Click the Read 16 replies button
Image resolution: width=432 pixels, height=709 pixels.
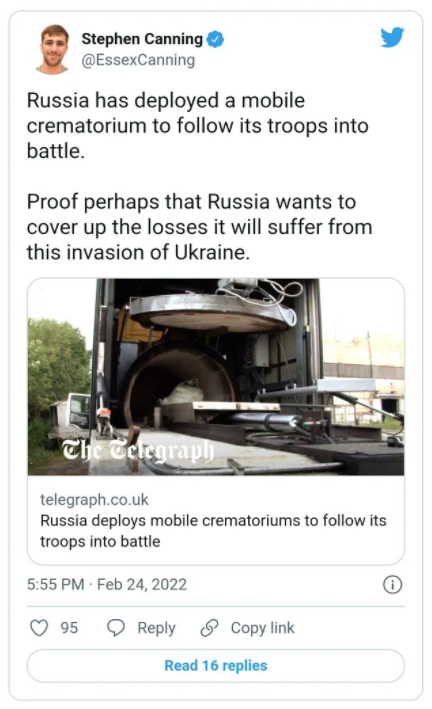[216, 666]
